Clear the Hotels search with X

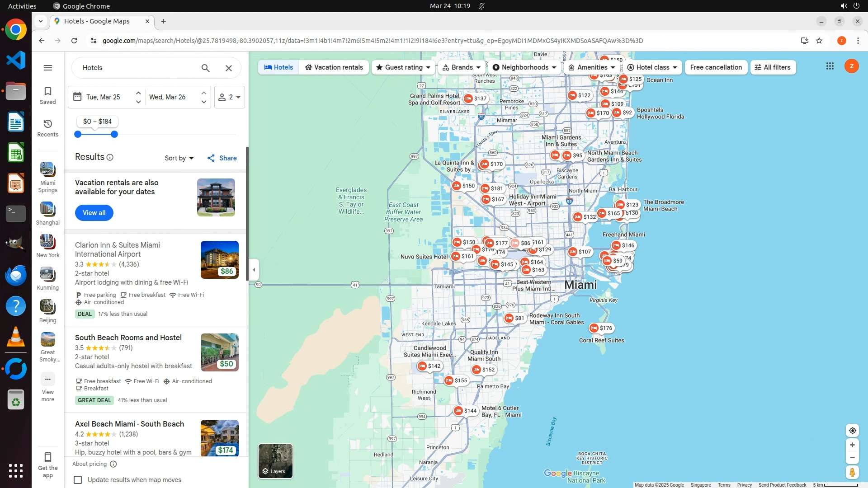[229, 68]
